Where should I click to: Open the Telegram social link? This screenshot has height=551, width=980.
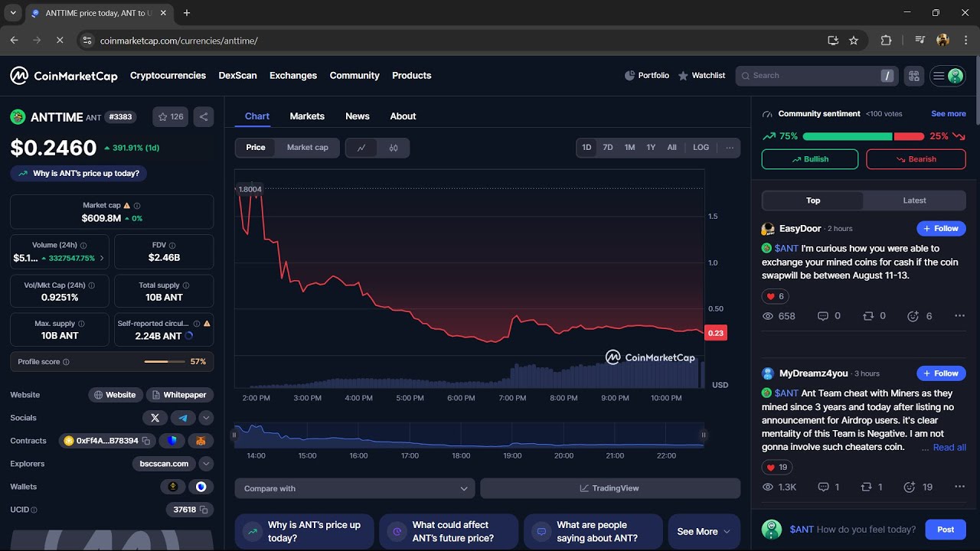coord(183,418)
